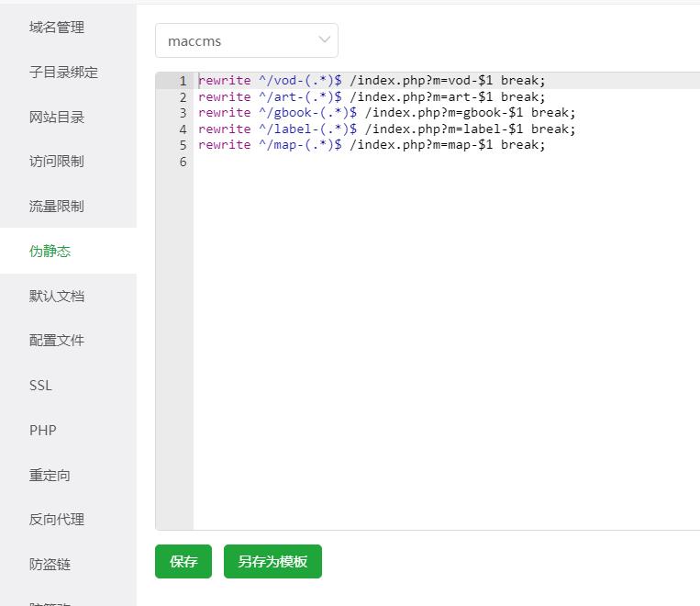This screenshot has width=700, height=606.
Task: Click the 保存 button
Action: point(183,561)
